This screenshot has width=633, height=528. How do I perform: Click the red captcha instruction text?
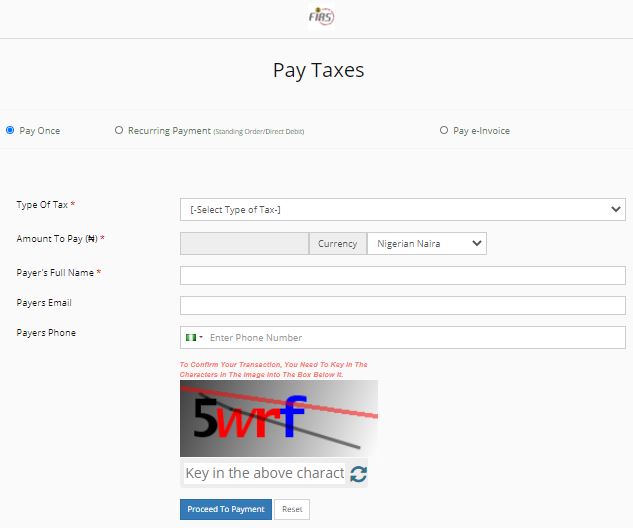pos(274,369)
